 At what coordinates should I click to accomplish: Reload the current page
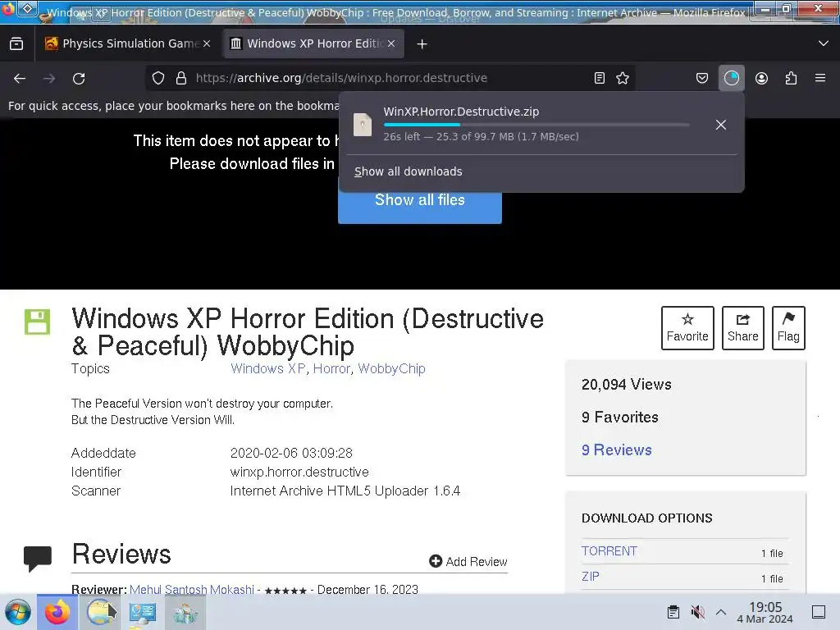pyautogui.click(x=79, y=78)
